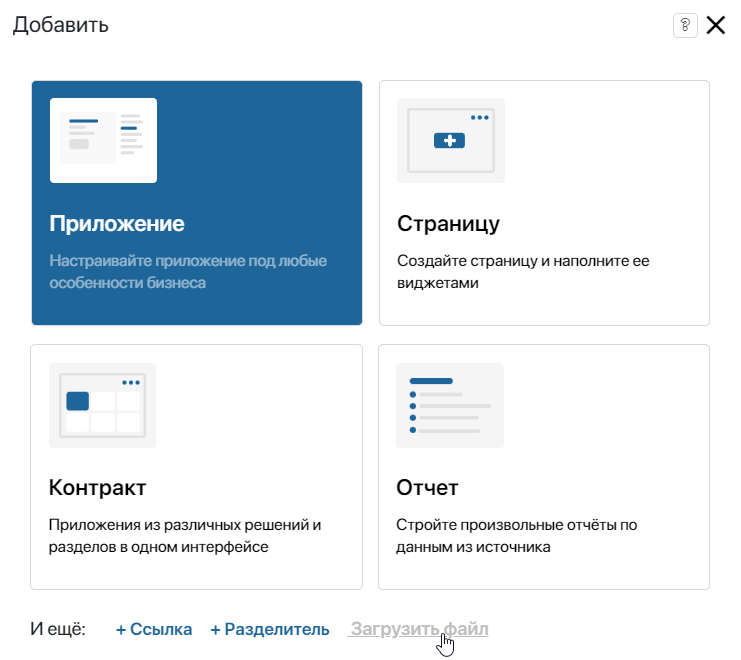This screenshot has width=741, height=660.
Task: Click the Приложение card illustration
Action: click(x=103, y=140)
